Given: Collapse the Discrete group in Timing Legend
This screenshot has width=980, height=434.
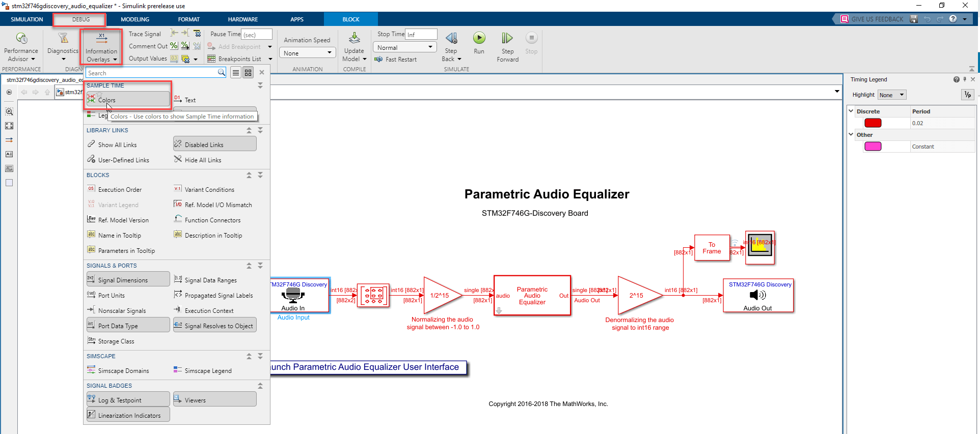Looking at the screenshot, I should coord(851,111).
